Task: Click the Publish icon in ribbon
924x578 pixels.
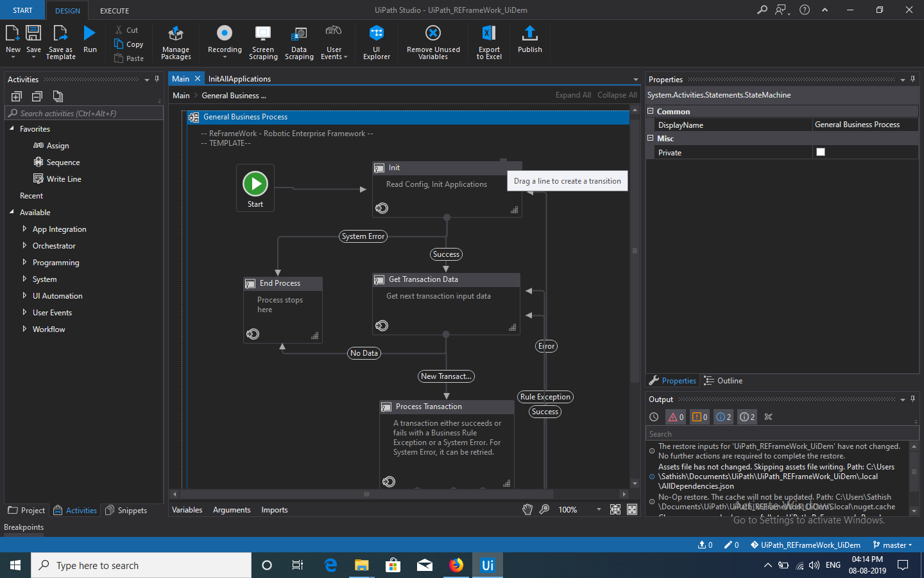Action: click(529, 33)
